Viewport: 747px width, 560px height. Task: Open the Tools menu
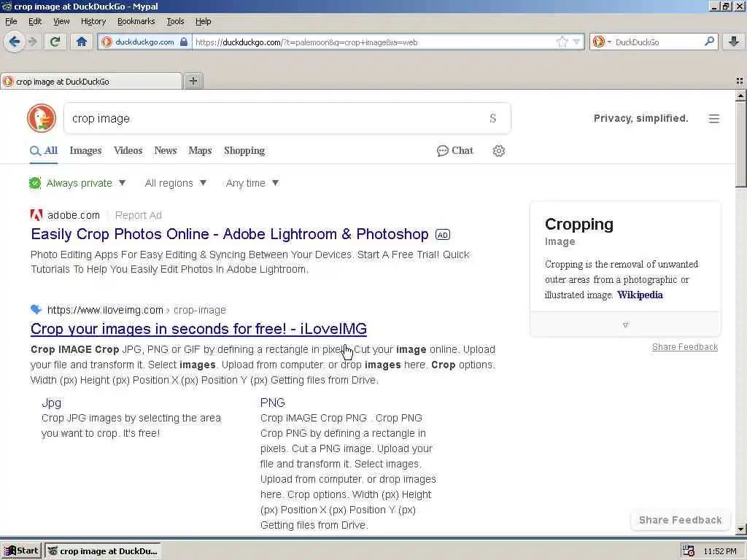[175, 21]
